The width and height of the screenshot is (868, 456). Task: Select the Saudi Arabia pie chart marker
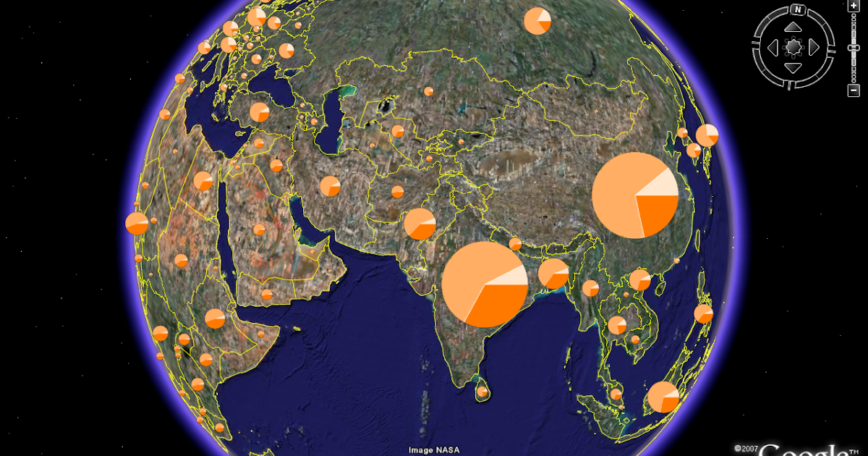coord(259,229)
